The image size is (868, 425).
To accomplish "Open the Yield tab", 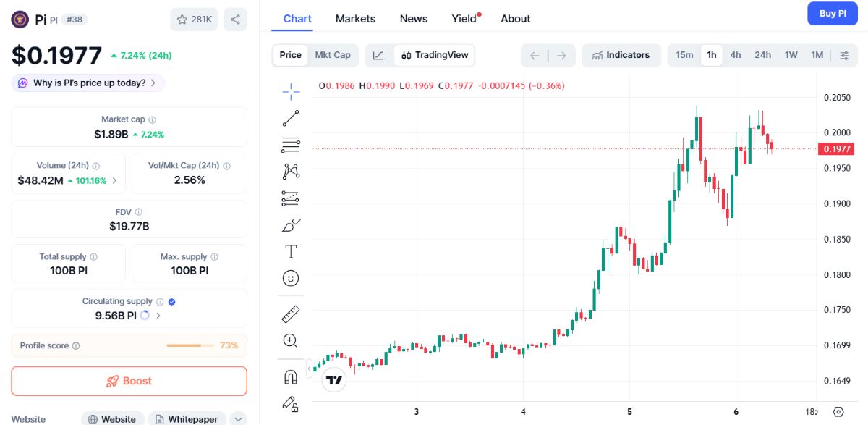I will 466,19.
